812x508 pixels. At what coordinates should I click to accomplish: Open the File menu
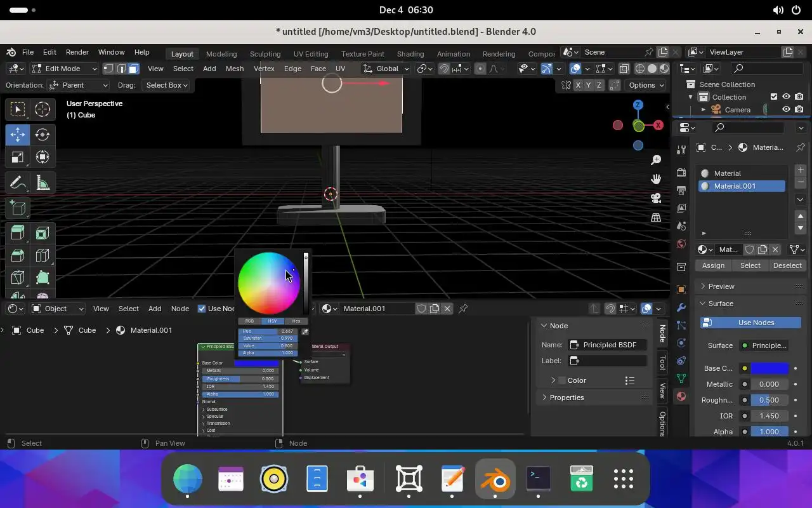[x=28, y=52]
